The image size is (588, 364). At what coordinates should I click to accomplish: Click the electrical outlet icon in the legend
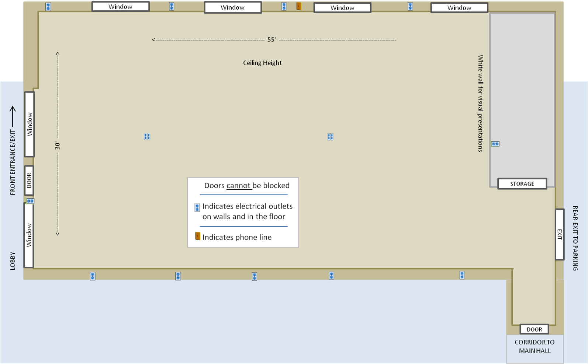197,208
